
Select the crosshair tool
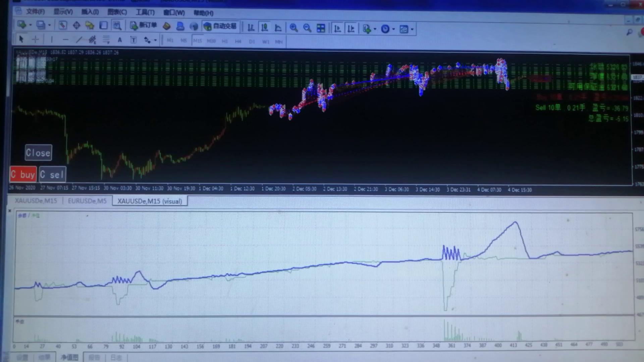35,40
